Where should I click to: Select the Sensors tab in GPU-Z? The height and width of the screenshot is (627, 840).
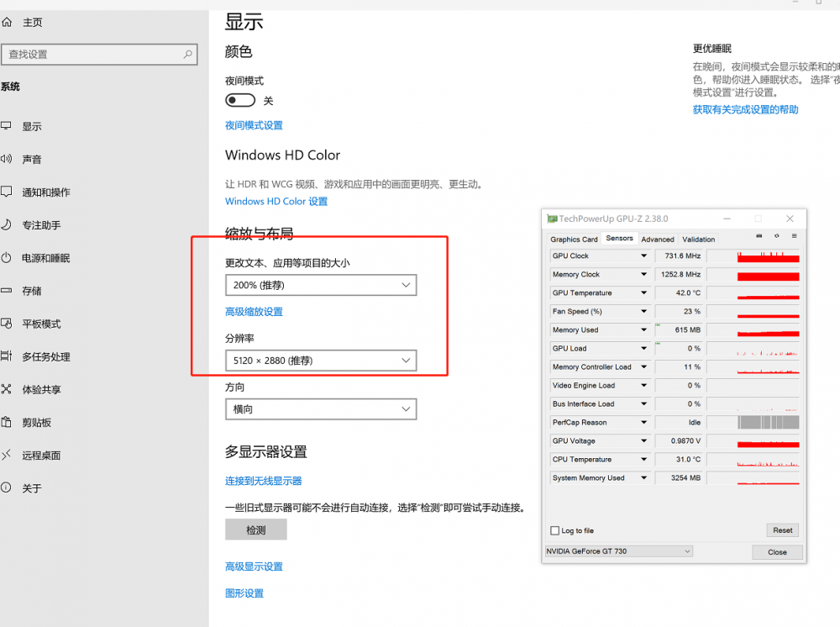point(619,239)
